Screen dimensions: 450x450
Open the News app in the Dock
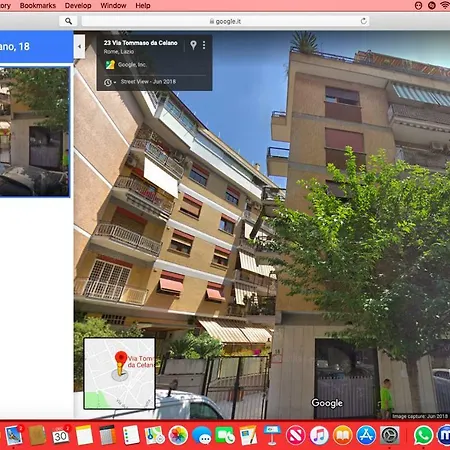[x=296, y=435]
